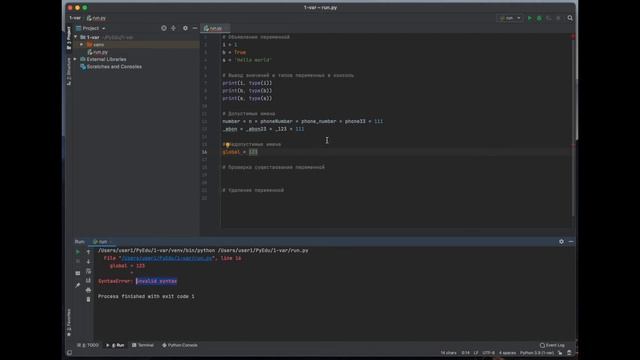Open the Run tool window tab at bottom
Viewport: 640px width, 360px height.
coord(116,345)
